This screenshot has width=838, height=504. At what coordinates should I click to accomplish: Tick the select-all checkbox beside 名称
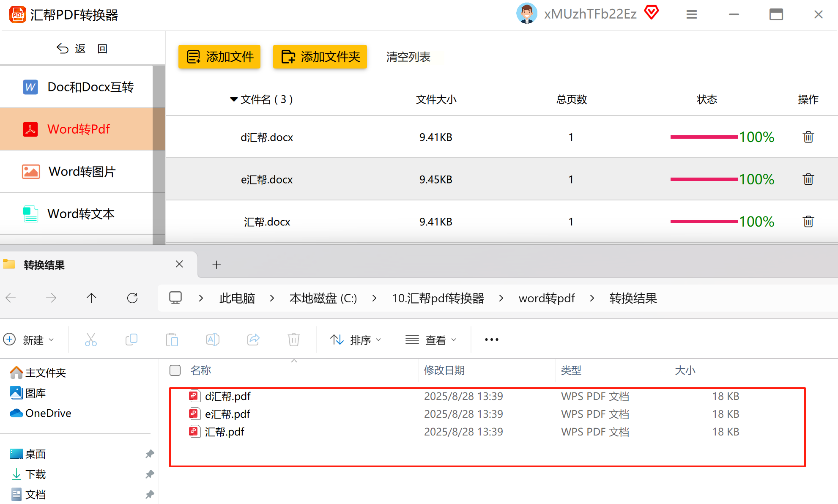(x=175, y=370)
